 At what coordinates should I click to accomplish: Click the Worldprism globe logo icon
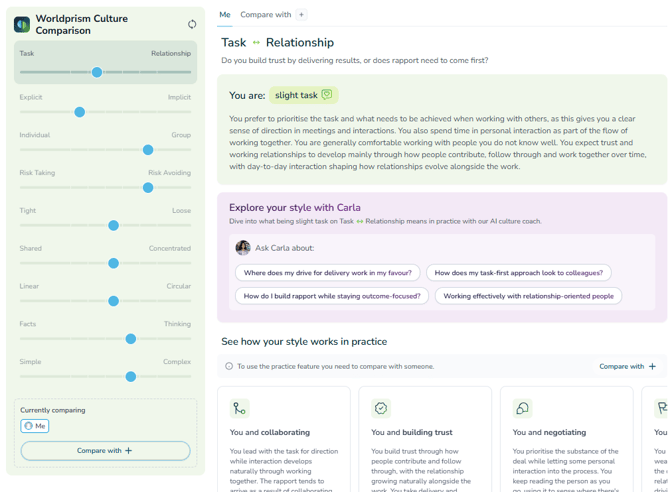[22, 24]
